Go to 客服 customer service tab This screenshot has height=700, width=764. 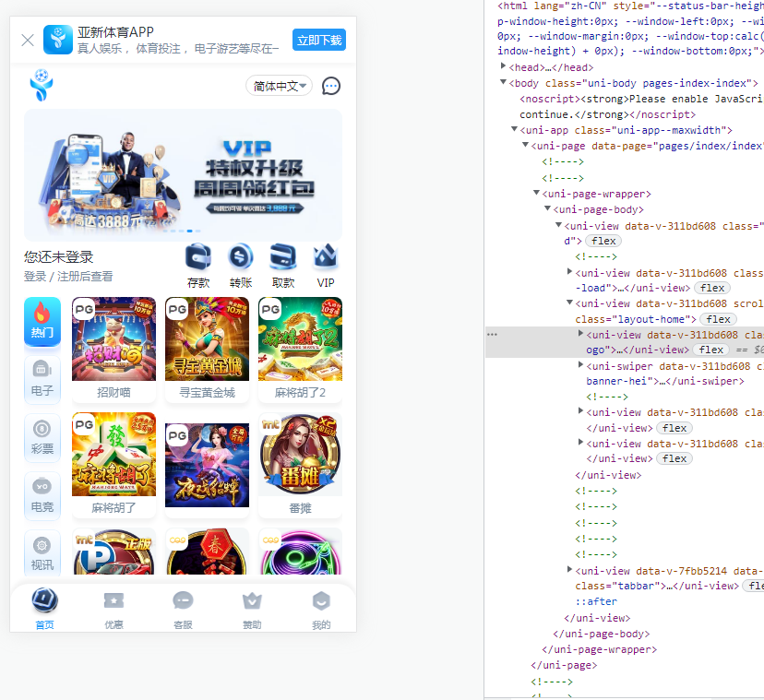(184, 609)
